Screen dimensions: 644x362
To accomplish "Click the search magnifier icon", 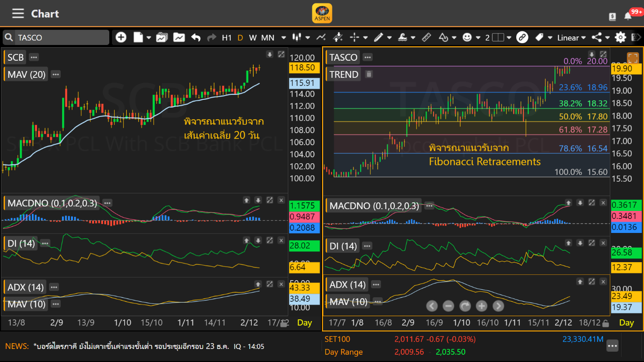I will (9, 38).
